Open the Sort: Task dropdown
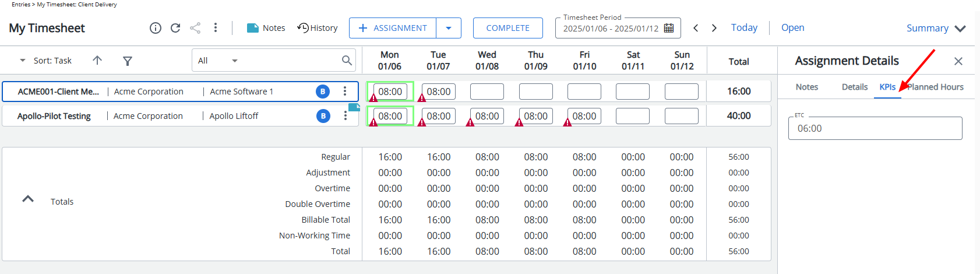The height and width of the screenshot is (274, 980). click(47, 61)
